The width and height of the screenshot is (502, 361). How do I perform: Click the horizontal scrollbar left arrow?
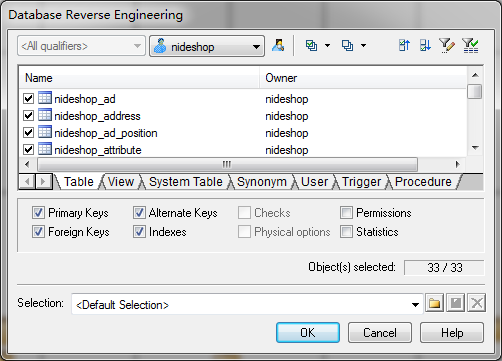point(27,164)
